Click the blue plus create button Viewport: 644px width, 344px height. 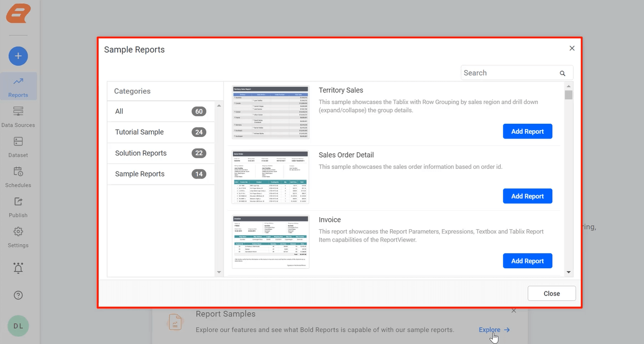18,56
